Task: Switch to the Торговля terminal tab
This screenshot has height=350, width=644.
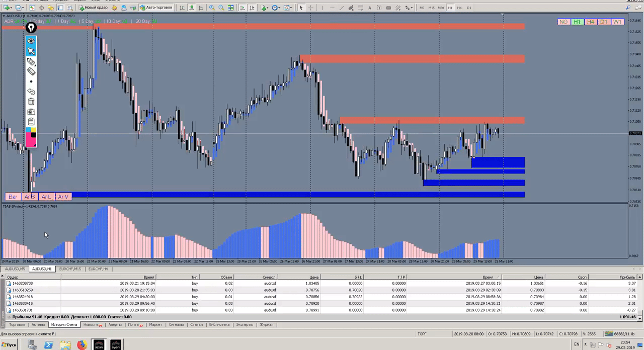Action: (17, 325)
